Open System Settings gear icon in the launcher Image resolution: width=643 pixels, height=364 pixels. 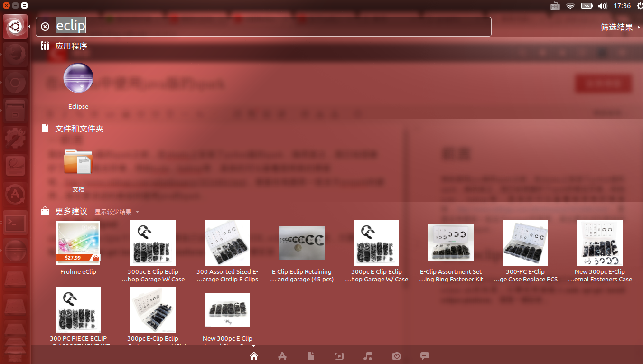point(15,138)
